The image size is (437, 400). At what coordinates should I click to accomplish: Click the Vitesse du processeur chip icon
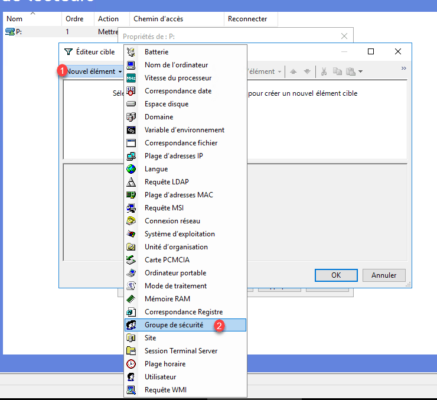coord(131,78)
